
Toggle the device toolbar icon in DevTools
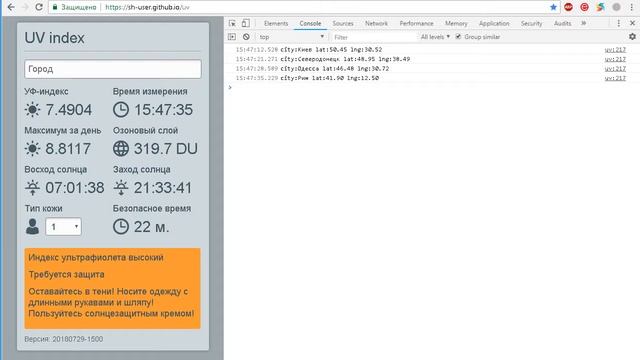(x=245, y=23)
